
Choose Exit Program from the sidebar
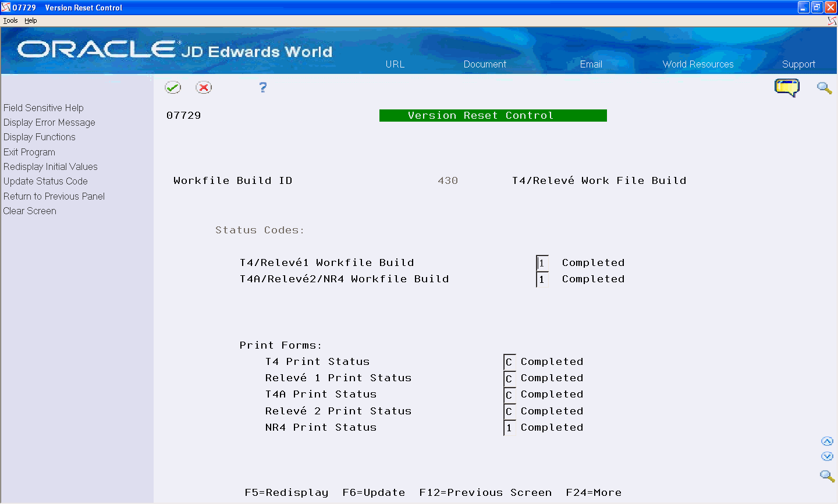29,152
